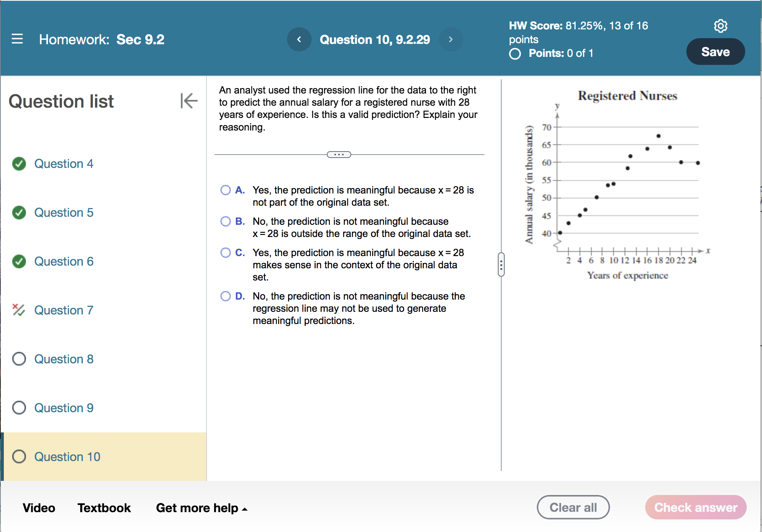Image resolution: width=762 pixels, height=532 pixels.
Task: Open Question 9 in list
Action: [x=64, y=408]
